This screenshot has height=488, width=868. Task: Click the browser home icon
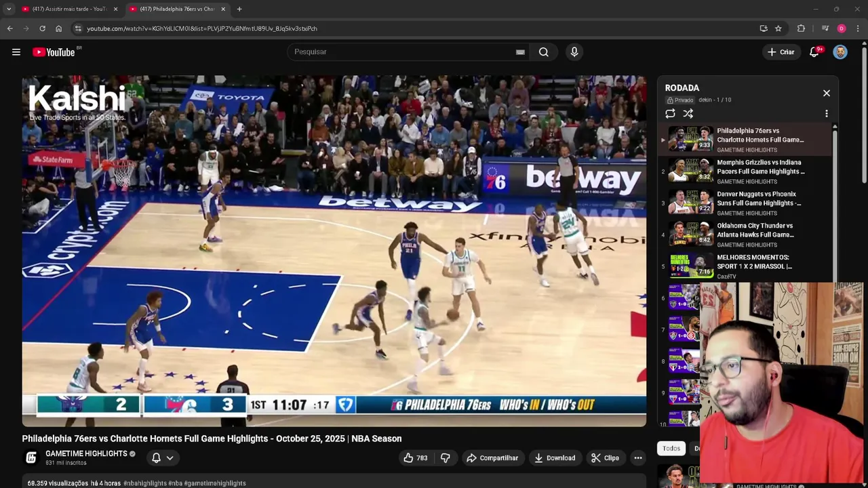[58, 28]
